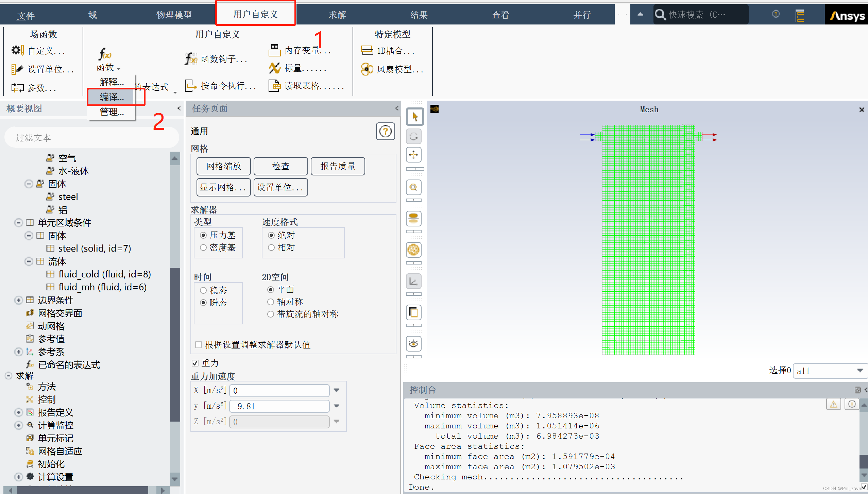Click the Y gravity acceleration input field
The width and height of the screenshot is (868, 494).
click(x=279, y=406)
